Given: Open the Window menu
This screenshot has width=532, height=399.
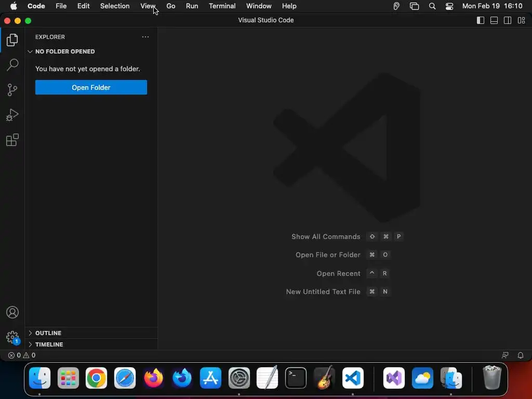Looking at the screenshot, I should tap(259, 6).
